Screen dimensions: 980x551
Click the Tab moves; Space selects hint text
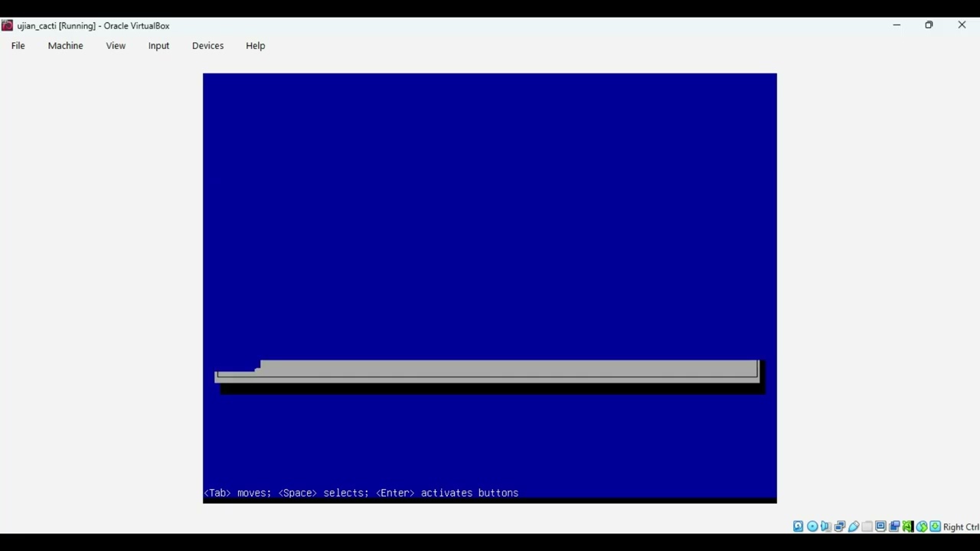tap(361, 493)
